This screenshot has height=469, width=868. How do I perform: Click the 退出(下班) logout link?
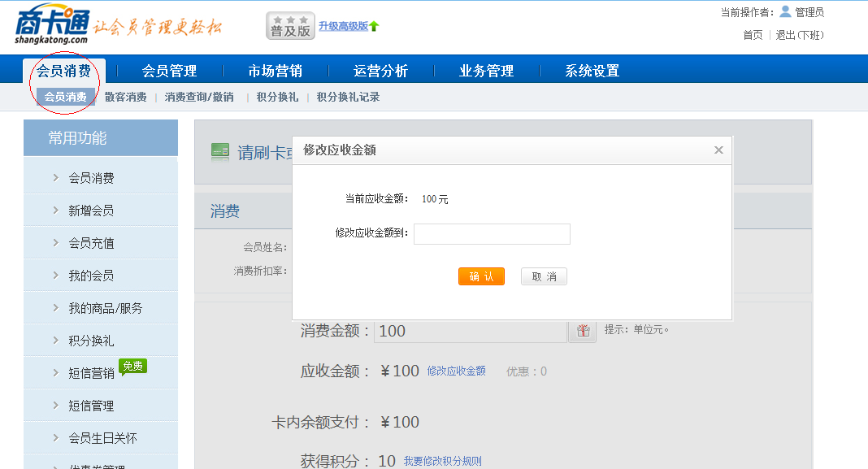[x=800, y=35]
